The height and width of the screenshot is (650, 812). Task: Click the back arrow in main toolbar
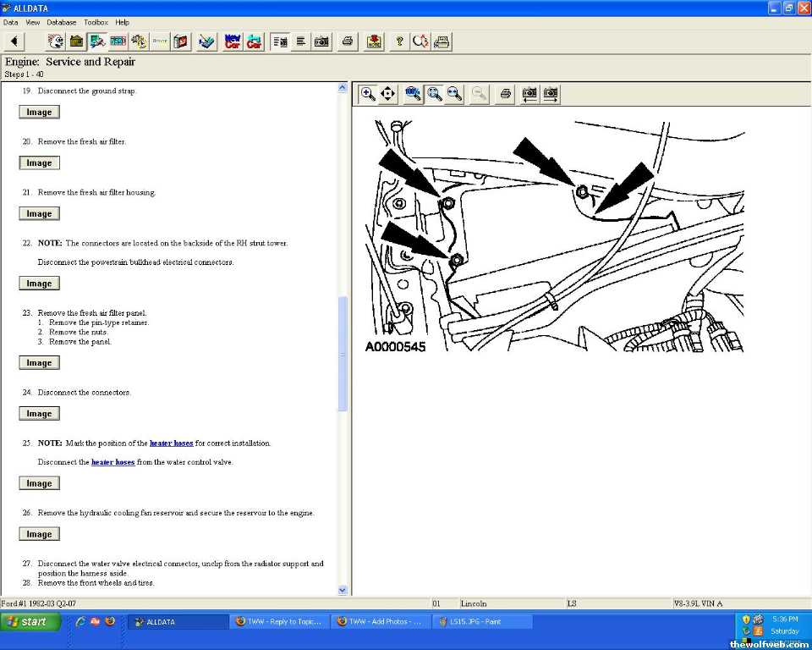[14, 41]
